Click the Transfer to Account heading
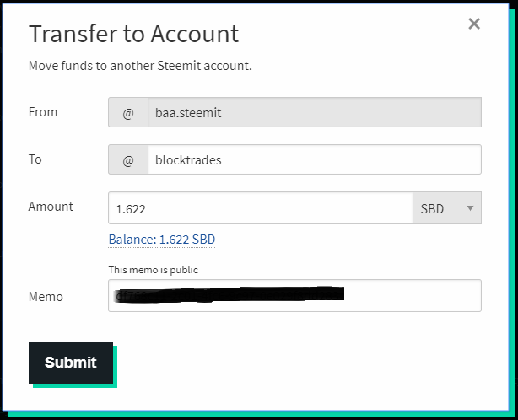Viewport: 518px width, 420px height. tap(134, 34)
